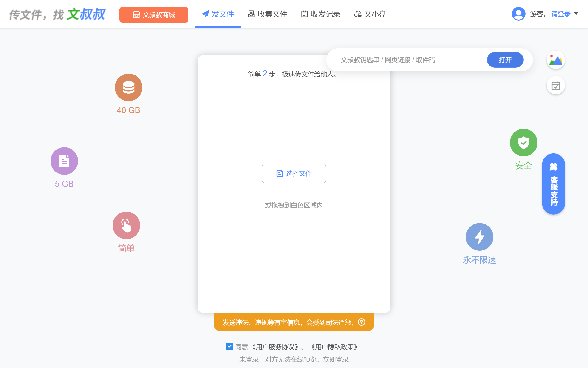Open the 客服支持 side panel

(x=554, y=184)
